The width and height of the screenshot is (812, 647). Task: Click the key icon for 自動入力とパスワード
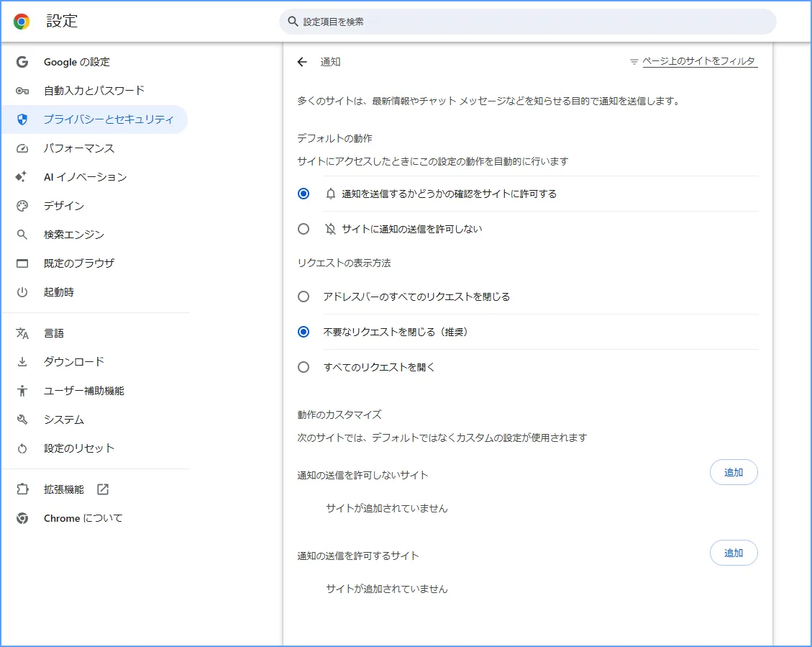tap(22, 91)
